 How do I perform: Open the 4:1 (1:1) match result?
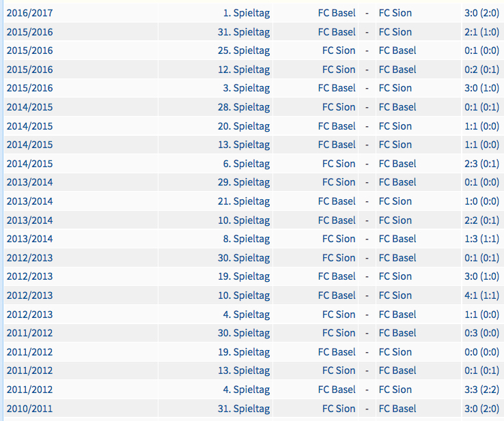[481, 295]
